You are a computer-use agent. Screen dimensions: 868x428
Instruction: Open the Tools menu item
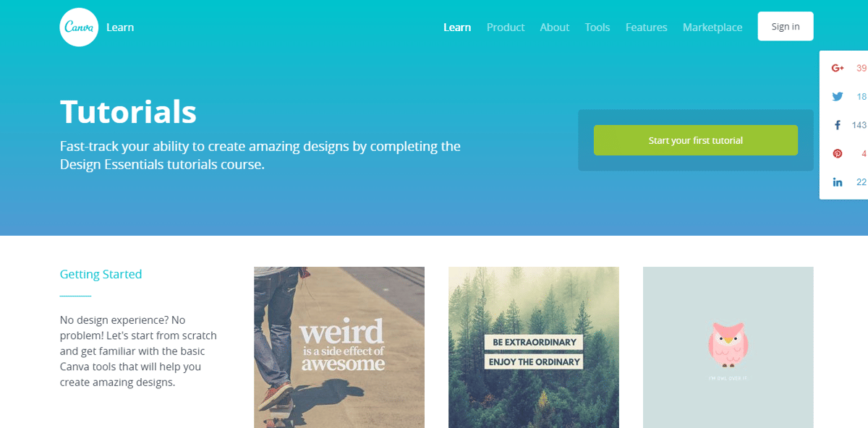pos(597,27)
